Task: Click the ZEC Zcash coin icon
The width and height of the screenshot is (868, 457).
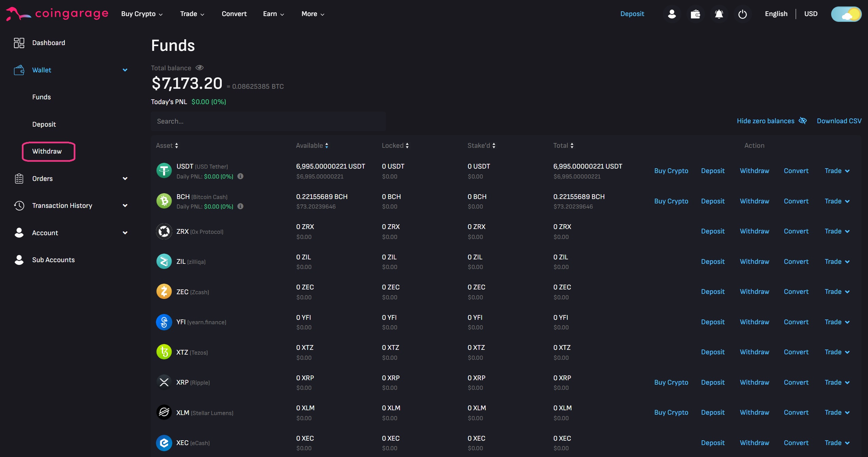Action: [164, 292]
